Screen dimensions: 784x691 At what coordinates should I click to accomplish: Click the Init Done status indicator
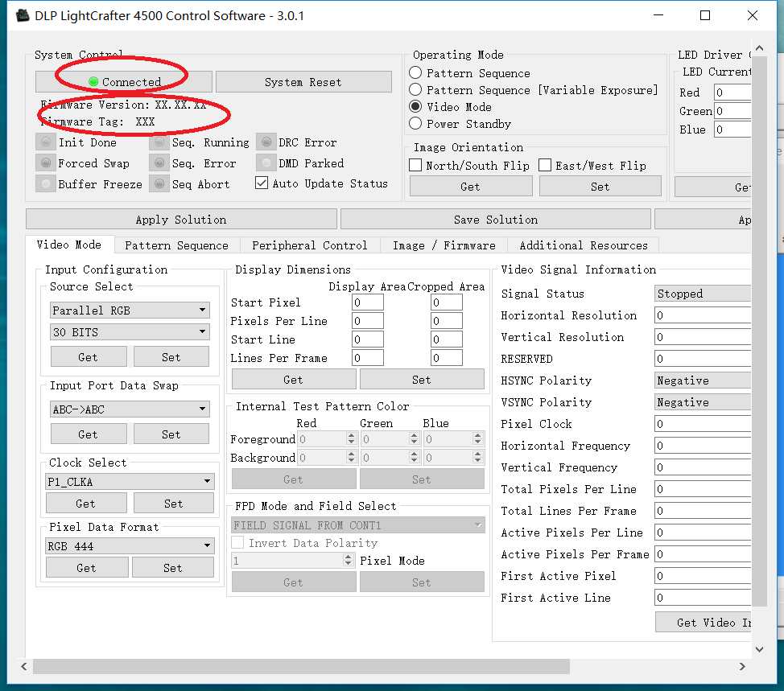(x=46, y=142)
